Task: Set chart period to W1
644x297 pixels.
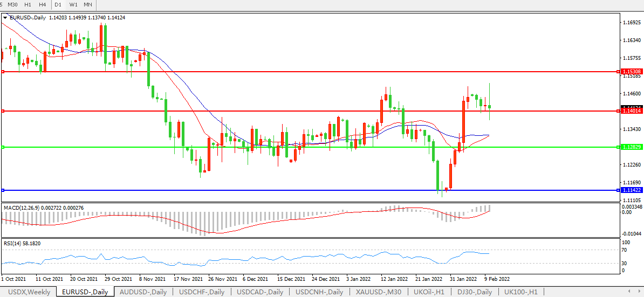Action: [x=73, y=5]
